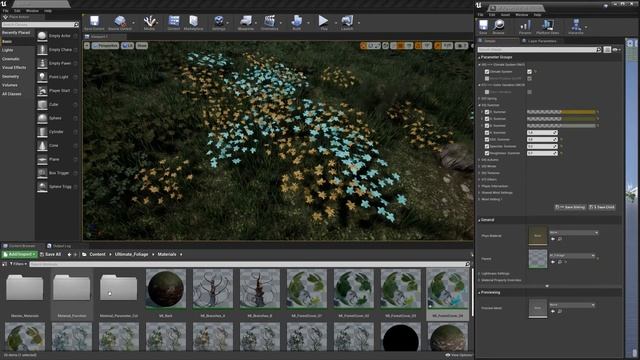Open the Window menu in the main editor
Viewport: 640px width, 360px height.
pos(32,11)
